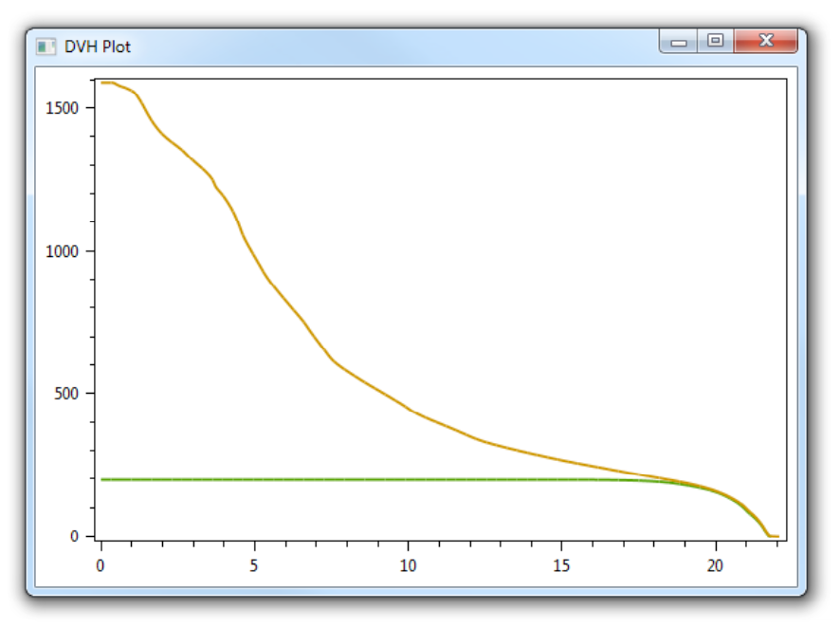840x628 pixels.
Task: Click the DVH Plot title text
Action: point(98,47)
